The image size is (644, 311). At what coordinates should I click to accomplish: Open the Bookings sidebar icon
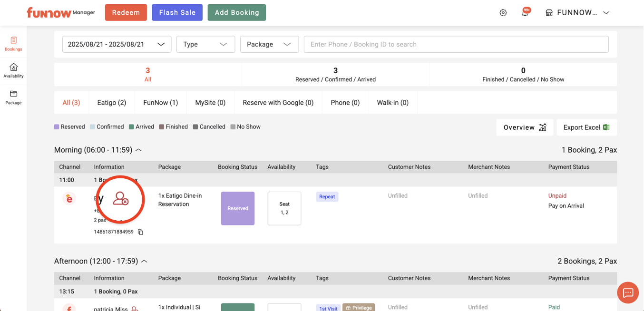(13, 44)
